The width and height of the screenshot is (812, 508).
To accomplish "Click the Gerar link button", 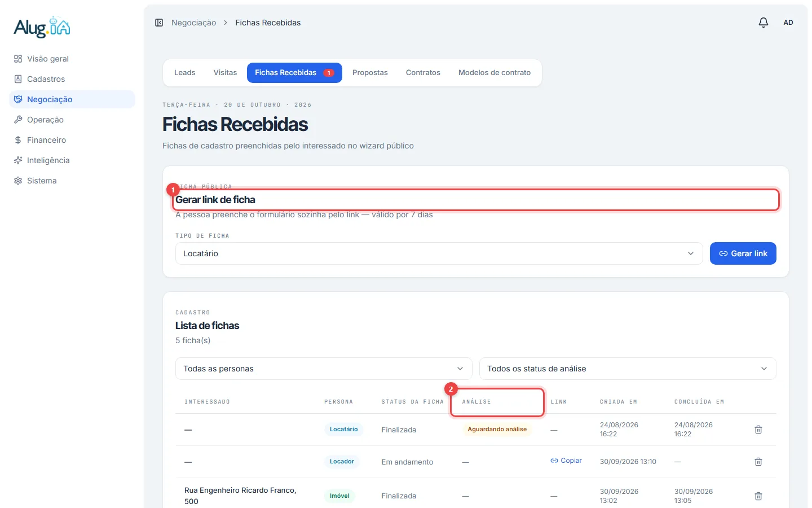I will (743, 253).
